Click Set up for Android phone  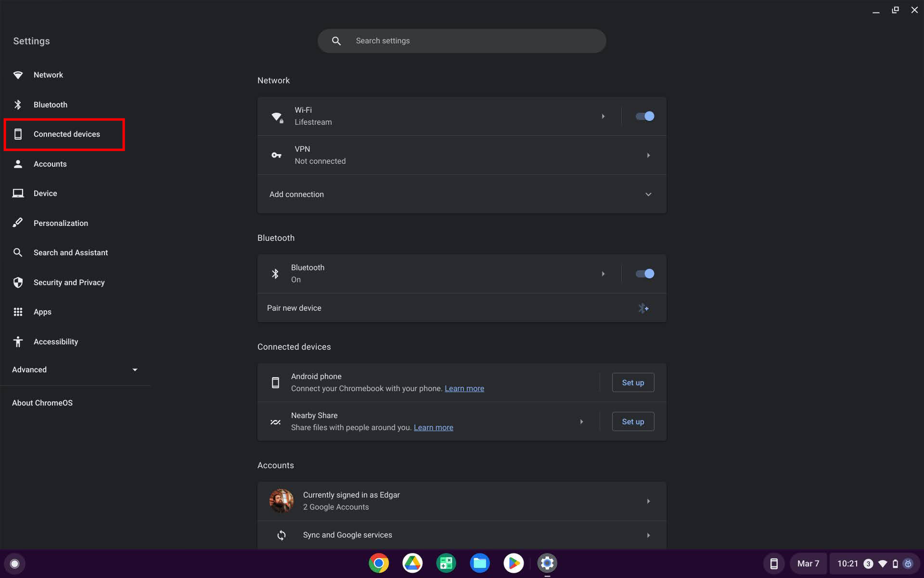[632, 382]
